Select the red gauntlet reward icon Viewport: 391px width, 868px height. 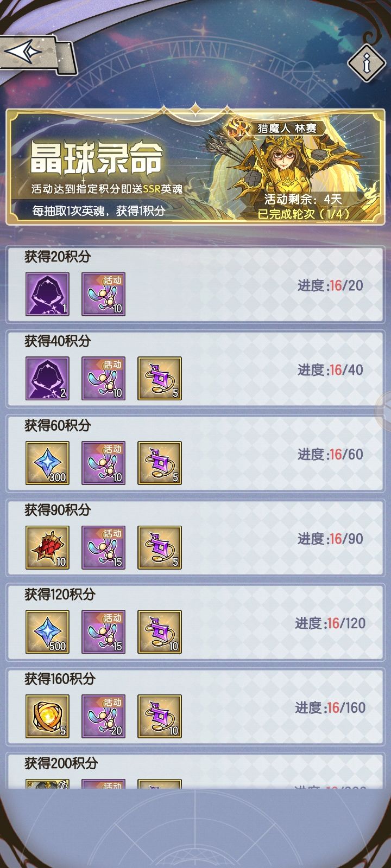48,547
